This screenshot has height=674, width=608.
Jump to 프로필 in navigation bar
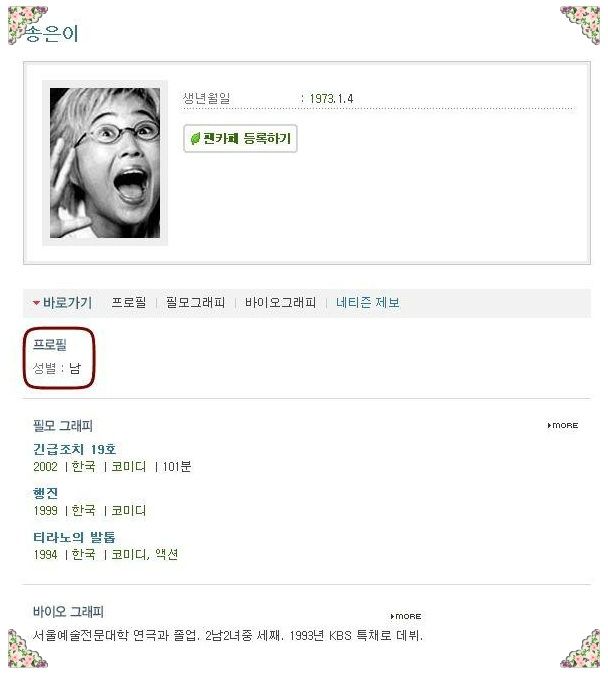pos(129,302)
